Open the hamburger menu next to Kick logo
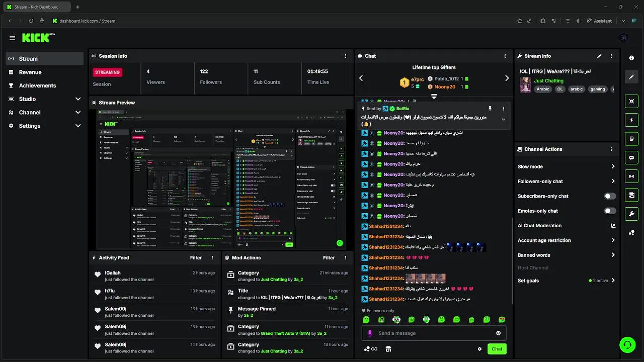The height and width of the screenshot is (362, 644). click(12, 38)
